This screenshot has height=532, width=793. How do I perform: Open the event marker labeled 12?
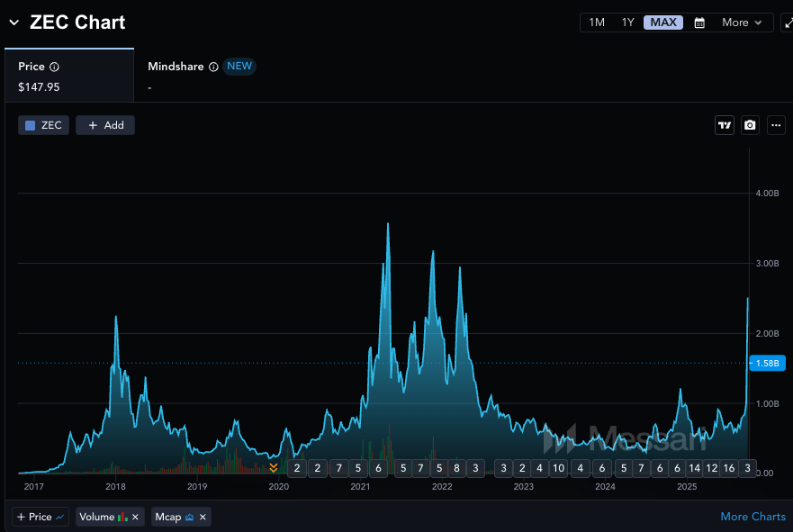pos(712,468)
